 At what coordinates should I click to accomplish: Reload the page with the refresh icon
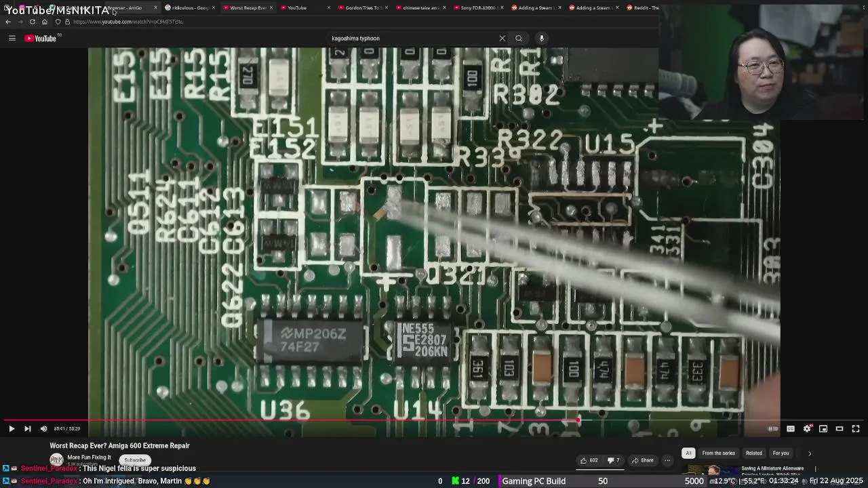click(x=33, y=22)
